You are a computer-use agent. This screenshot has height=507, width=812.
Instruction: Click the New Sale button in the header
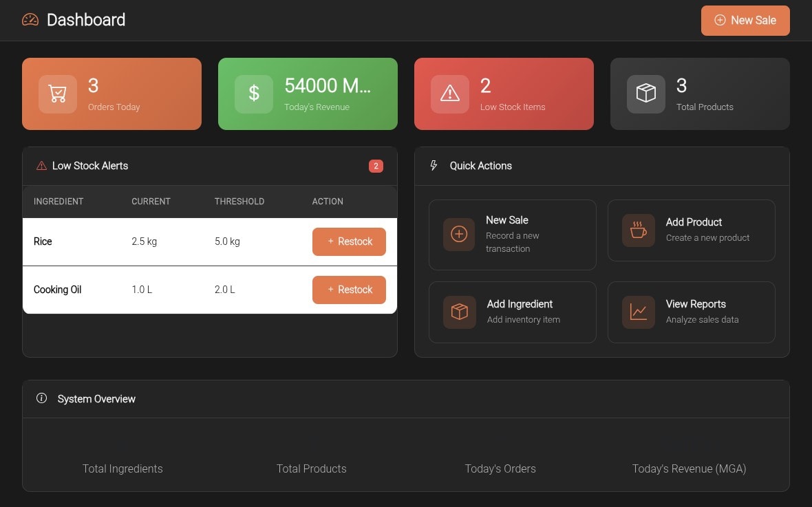click(x=745, y=20)
